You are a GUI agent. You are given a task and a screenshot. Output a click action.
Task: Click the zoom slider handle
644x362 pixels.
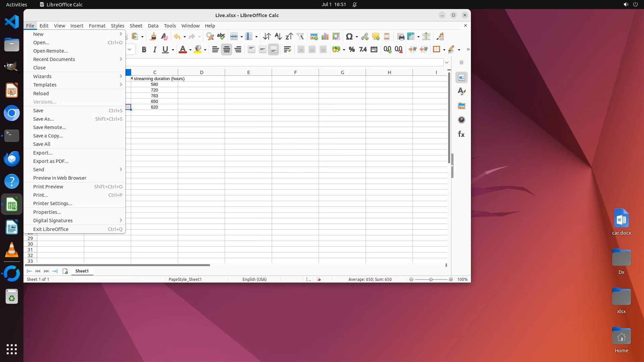pos(431,280)
